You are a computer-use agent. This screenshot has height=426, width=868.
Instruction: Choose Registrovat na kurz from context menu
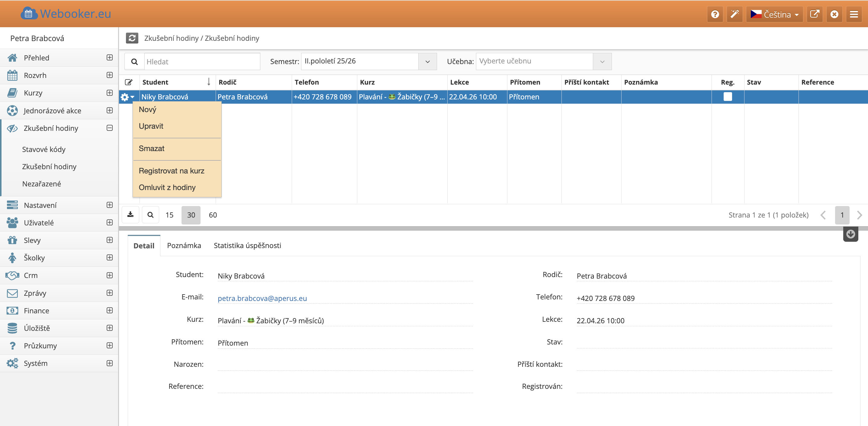tap(171, 171)
